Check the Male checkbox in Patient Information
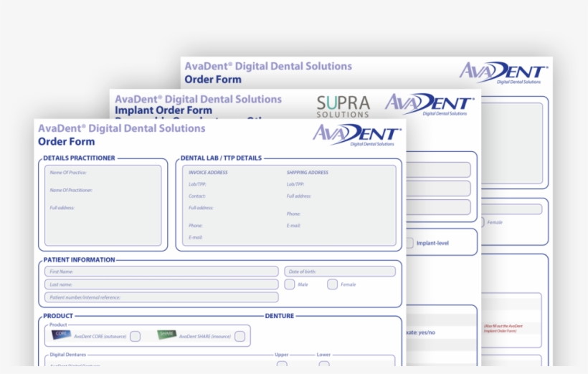 click(x=290, y=284)
